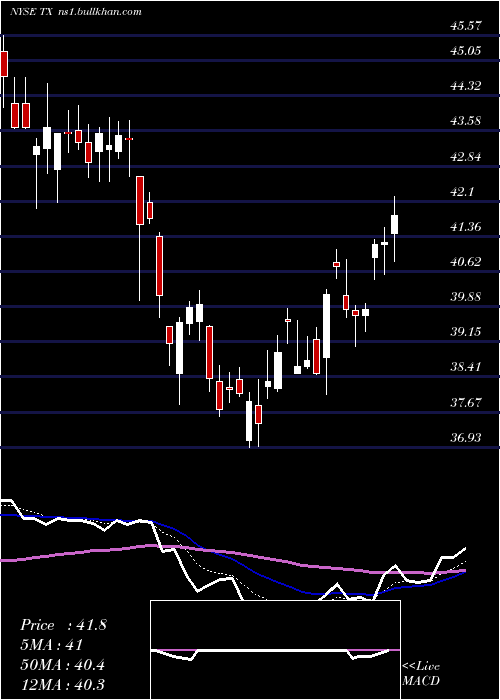Click the 44.32 price axis label
Image resolution: width=500 pixels, height=700 pixels.
pyautogui.click(x=466, y=85)
